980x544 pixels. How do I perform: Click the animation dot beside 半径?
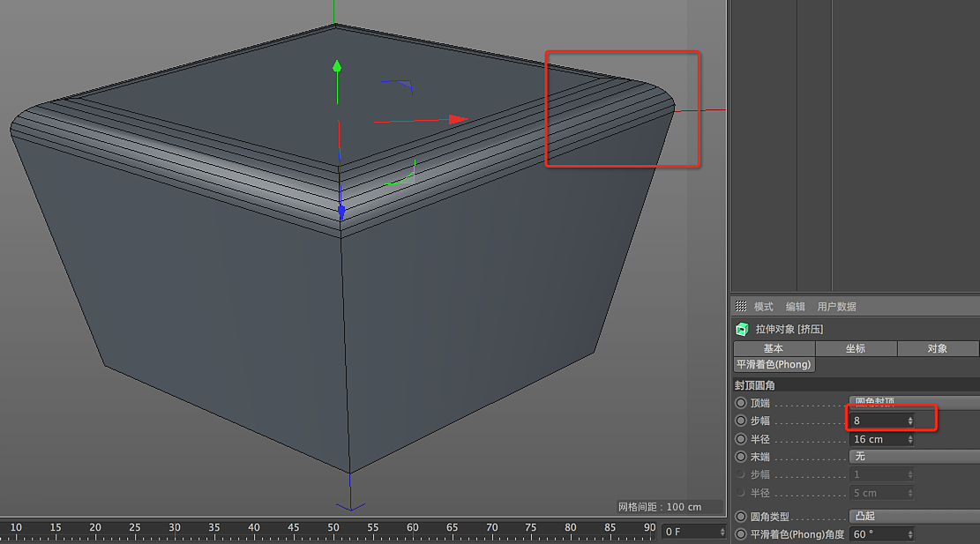[741, 438]
